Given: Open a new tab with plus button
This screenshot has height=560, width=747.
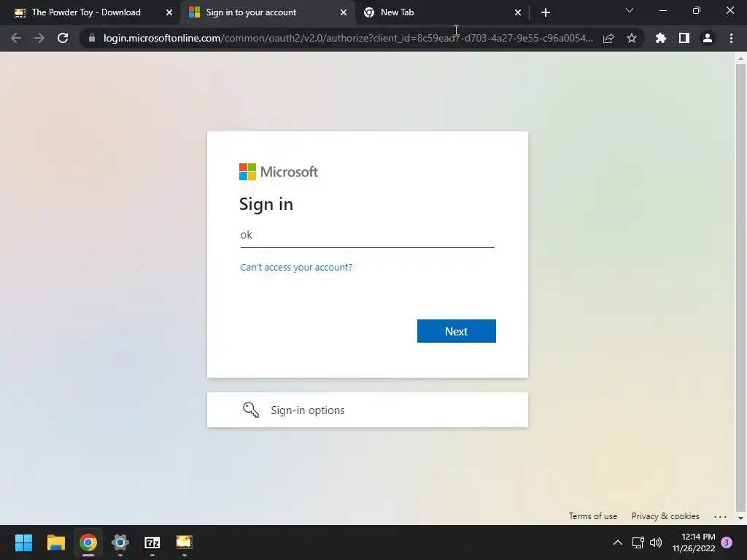Looking at the screenshot, I should click(x=546, y=12).
